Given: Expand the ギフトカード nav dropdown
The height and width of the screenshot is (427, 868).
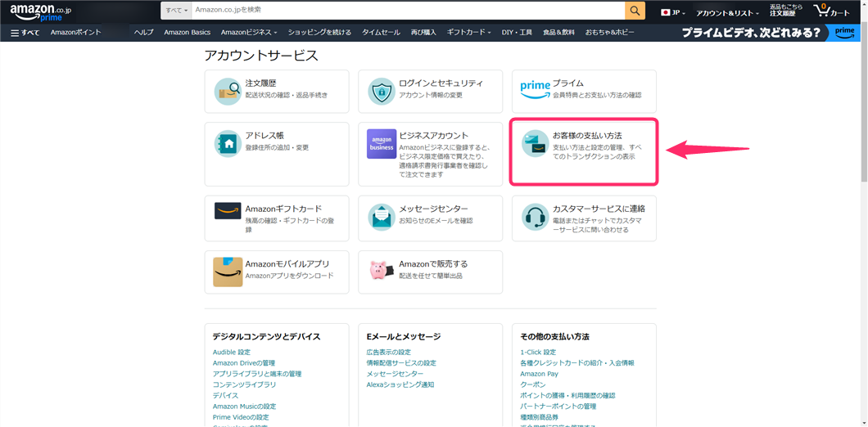Looking at the screenshot, I should 469,33.
